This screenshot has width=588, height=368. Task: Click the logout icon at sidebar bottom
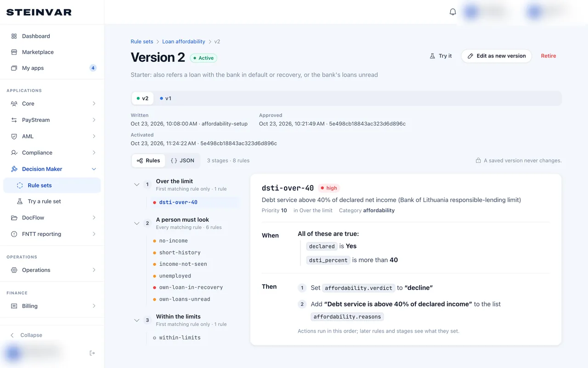(x=92, y=353)
